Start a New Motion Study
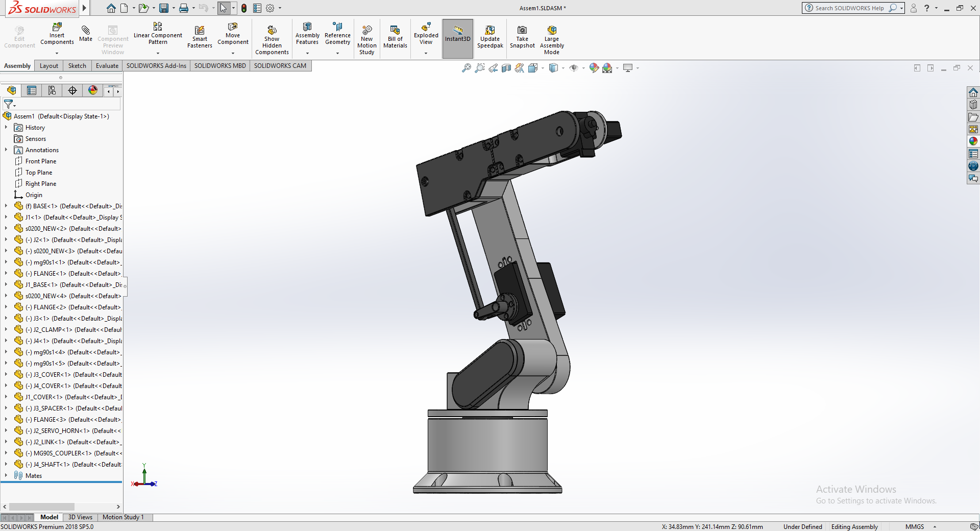980x531 pixels. (x=366, y=38)
